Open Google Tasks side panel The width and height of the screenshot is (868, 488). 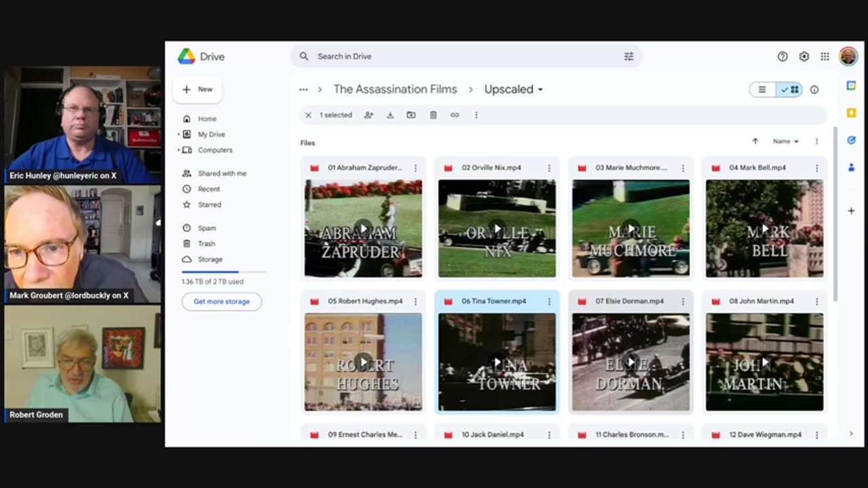click(x=851, y=140)
